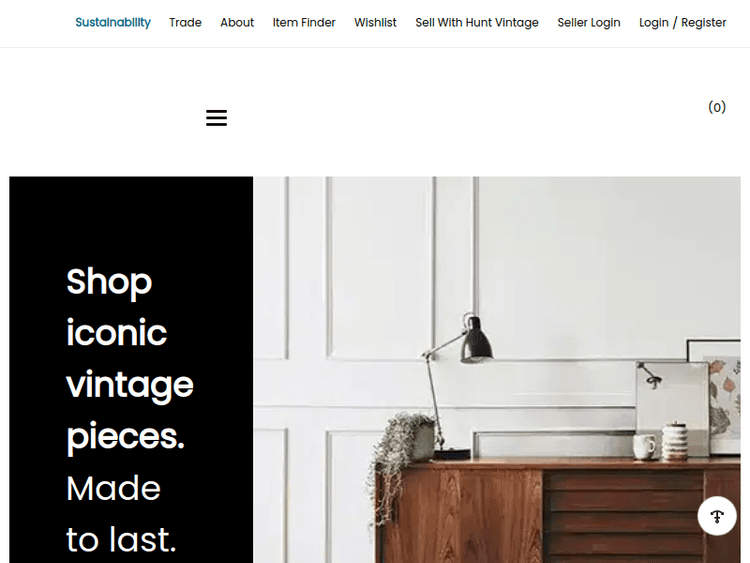Click the Register link
Image resolution: width=750 pixels, height=563 pixels.
pyautogui.click(x=703, y=22)
